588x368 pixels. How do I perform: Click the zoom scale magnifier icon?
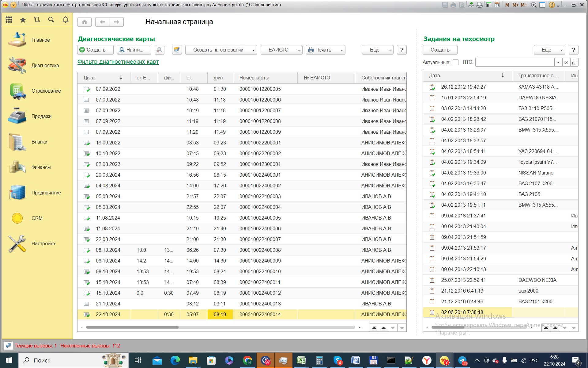534,5
